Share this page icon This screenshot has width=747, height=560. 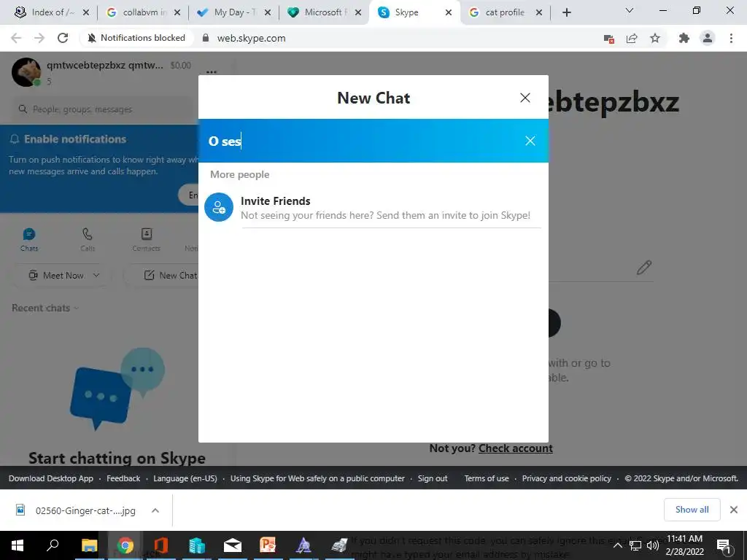[632, 38]
